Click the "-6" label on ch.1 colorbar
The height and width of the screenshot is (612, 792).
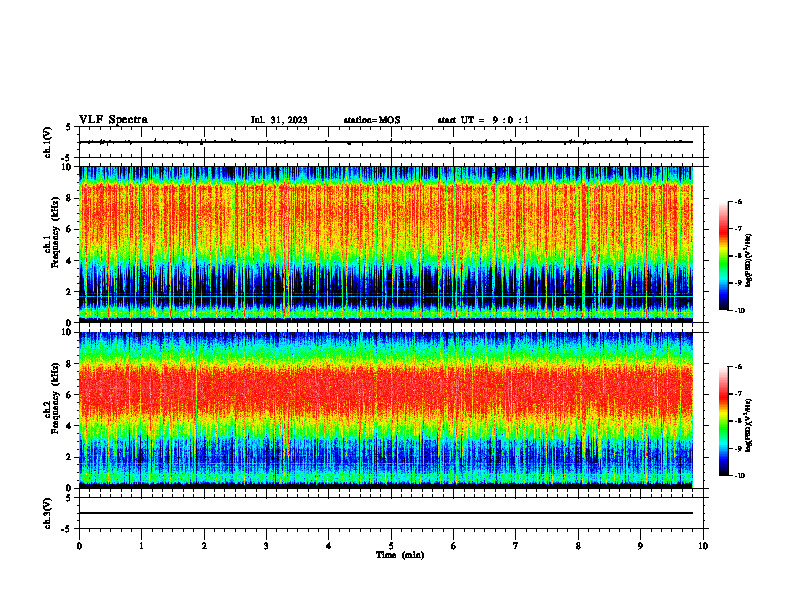tap(739, 201)
